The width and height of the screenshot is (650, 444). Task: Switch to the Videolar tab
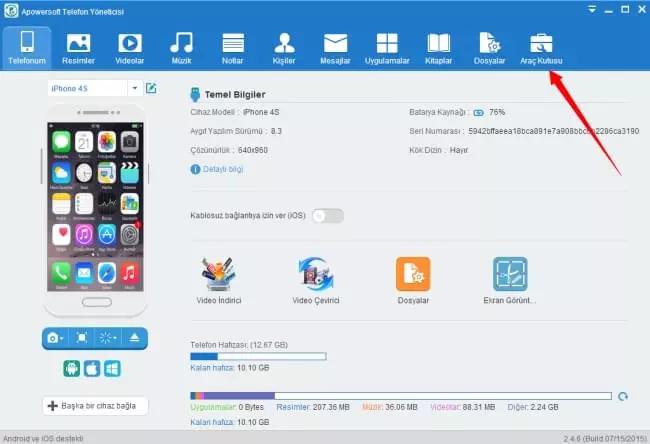[130, 48]
